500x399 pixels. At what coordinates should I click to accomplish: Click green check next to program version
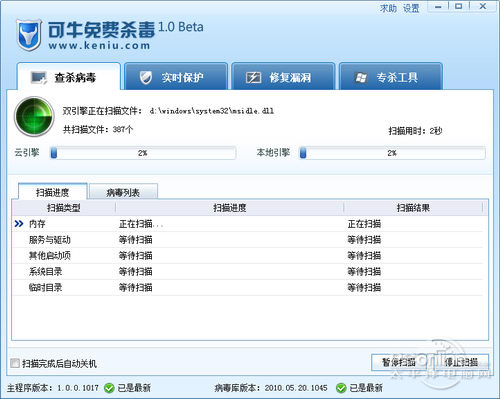[109, 388]
